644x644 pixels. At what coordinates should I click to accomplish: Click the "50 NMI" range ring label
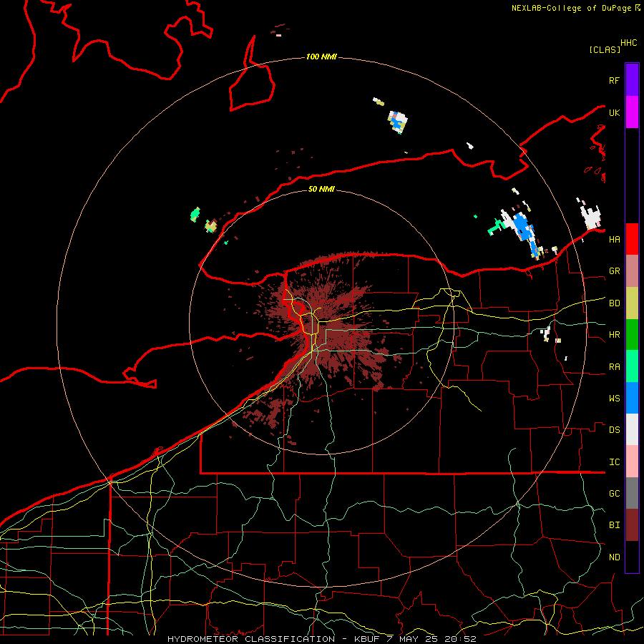[x=321, y=189]
